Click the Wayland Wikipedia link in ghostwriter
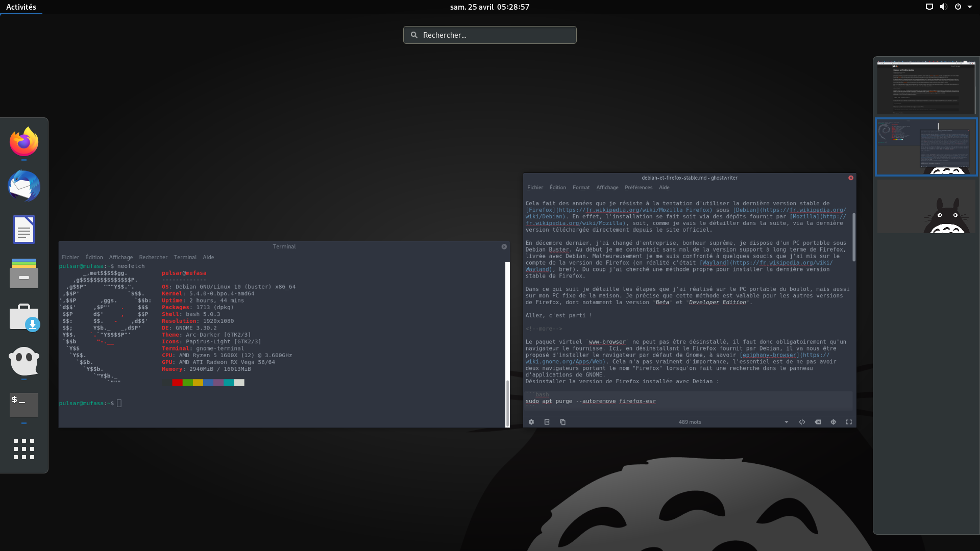980x551 pixels. [766, 263]
